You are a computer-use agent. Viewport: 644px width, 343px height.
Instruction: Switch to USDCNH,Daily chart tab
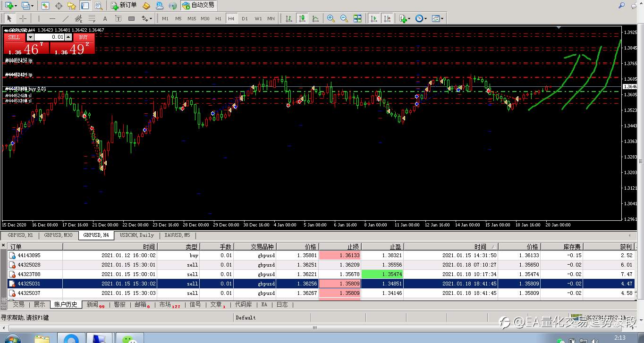(x=137, y=235)
